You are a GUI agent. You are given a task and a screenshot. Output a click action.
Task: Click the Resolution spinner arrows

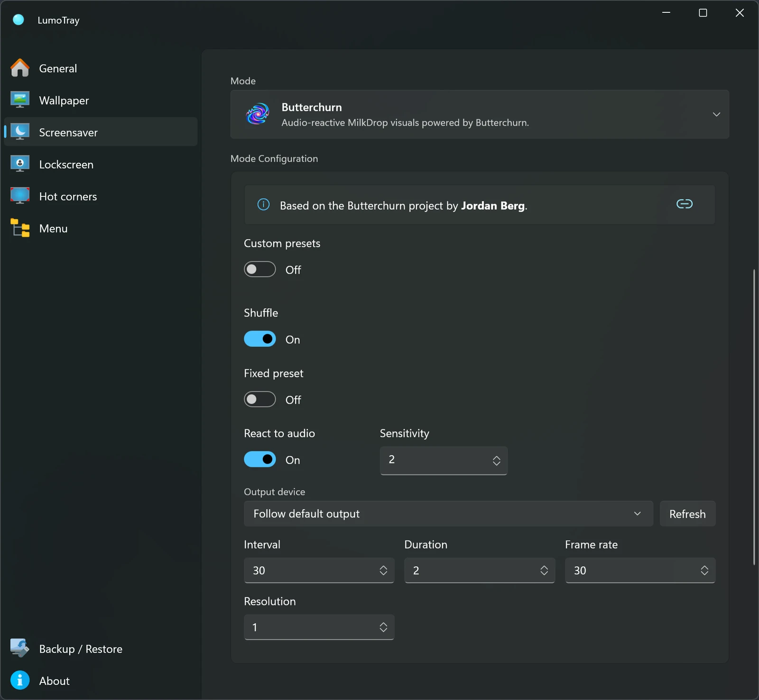click(x=383, y=627)
